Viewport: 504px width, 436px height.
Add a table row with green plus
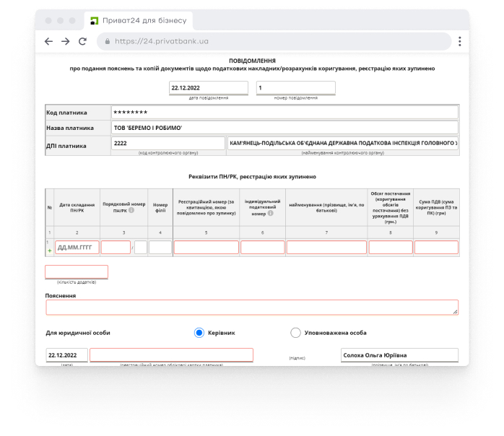pyautogui.click(x=50, y=250)
